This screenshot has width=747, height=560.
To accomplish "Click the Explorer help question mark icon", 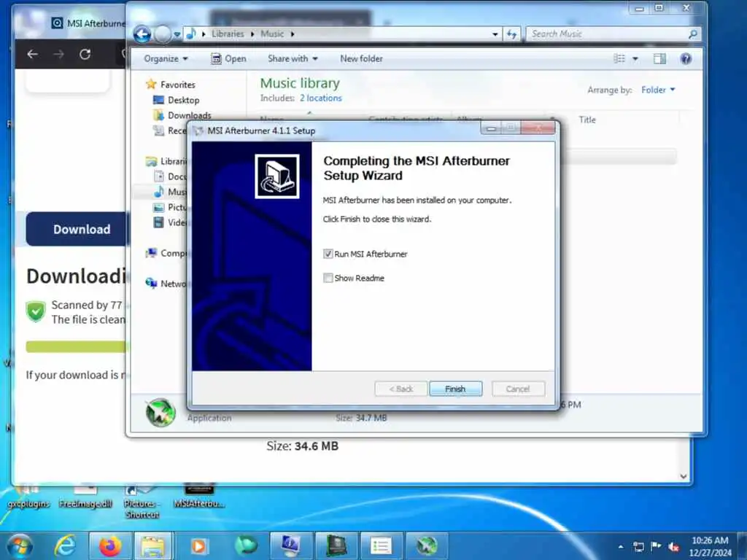I will (686, 58).
